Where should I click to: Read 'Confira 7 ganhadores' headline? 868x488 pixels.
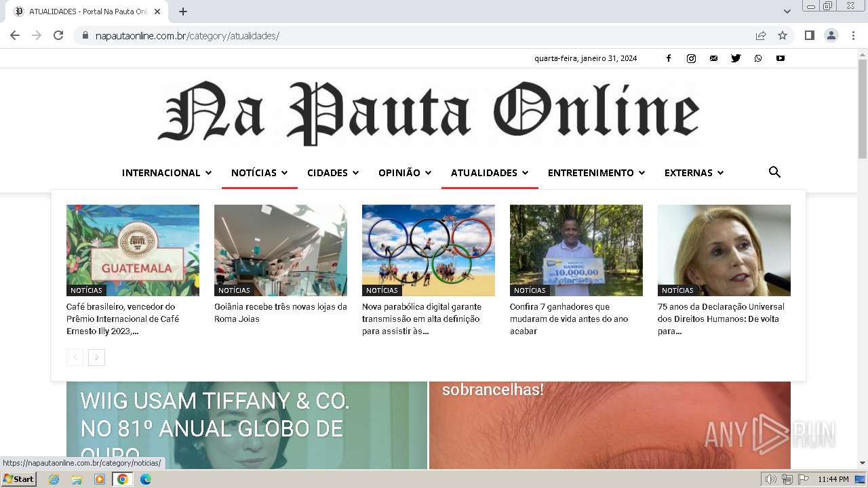pyautogui.click(x=569, y=319)
